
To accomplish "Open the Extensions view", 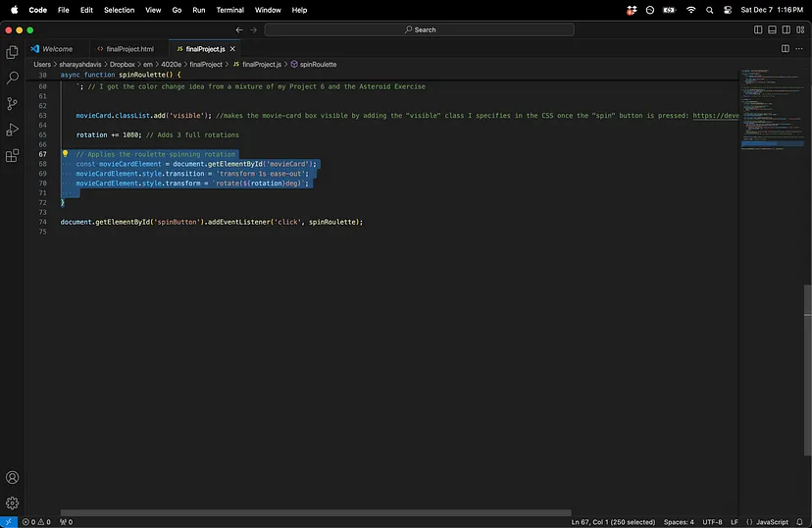I will pos(13,155).
